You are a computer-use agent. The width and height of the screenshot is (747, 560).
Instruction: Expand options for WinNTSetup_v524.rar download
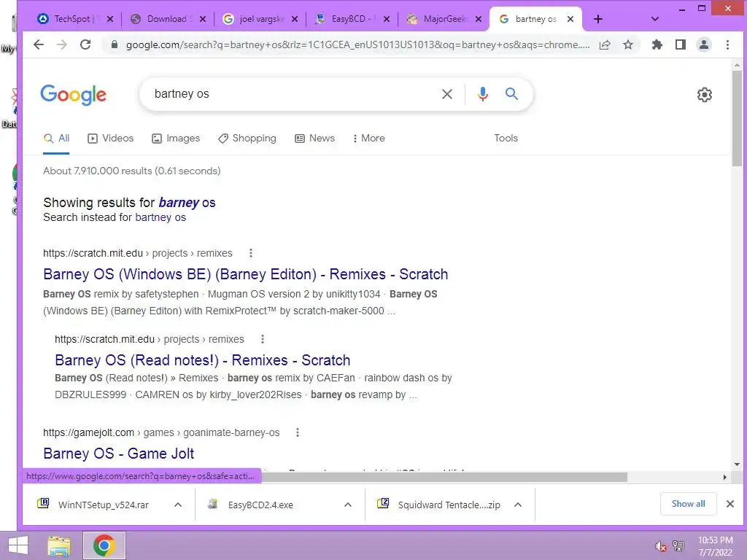pyautogui.click(x=178, y=505)
